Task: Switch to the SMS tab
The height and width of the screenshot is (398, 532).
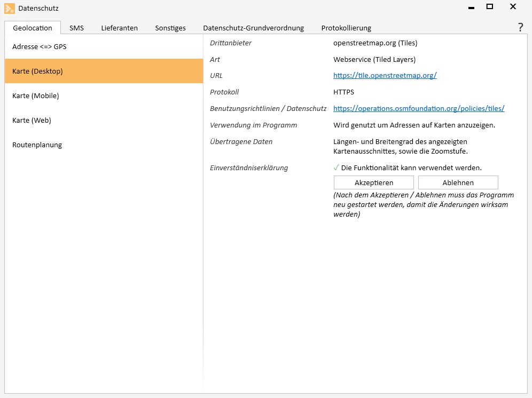Action: (x=76, y=28)
